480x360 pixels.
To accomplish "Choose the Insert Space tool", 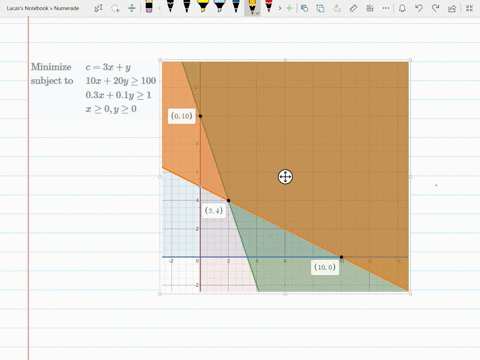I will pos(132,8).
